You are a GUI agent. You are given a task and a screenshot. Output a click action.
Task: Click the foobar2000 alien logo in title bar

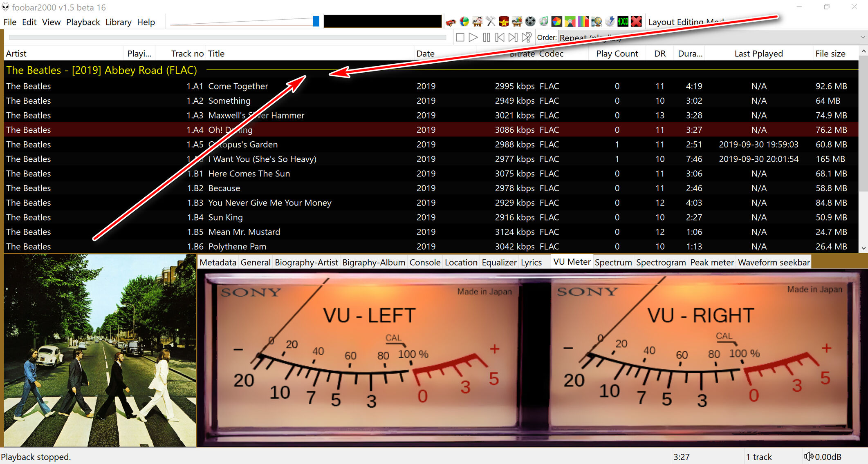coord(5,7)
